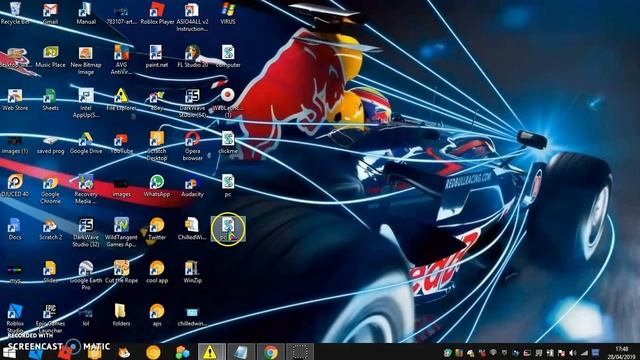Launch Roblox Player from the desktop
The image size is (640, 360).
157,13
